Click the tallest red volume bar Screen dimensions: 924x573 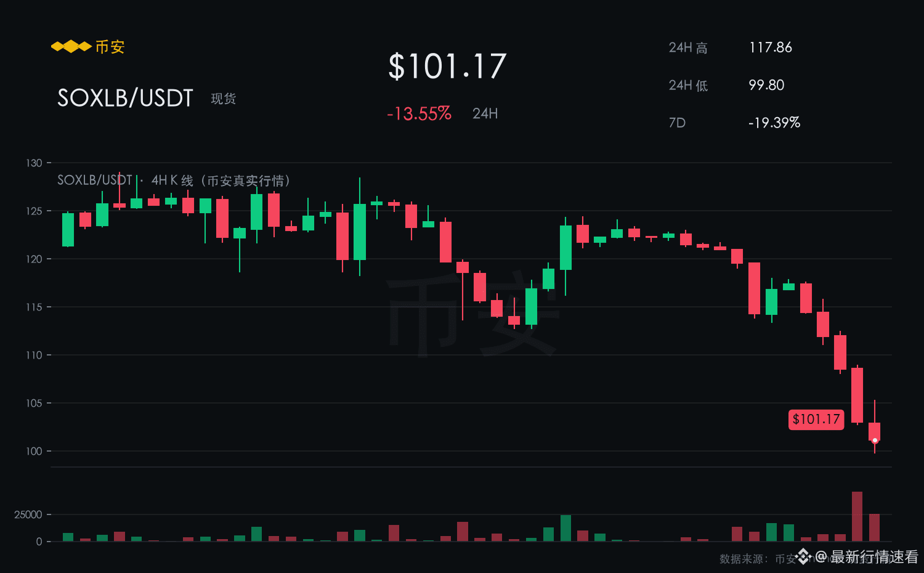coord(857,516)
